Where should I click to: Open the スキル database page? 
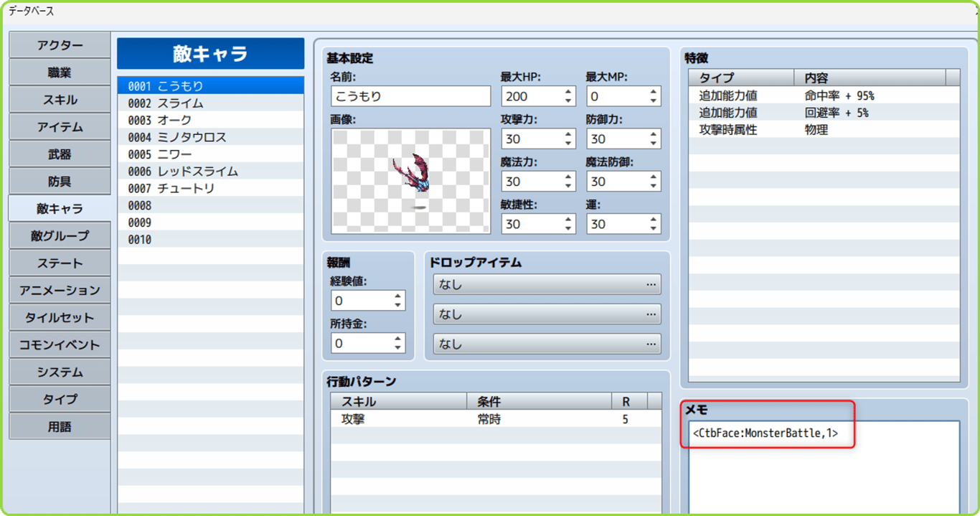(x=60, y=99)
